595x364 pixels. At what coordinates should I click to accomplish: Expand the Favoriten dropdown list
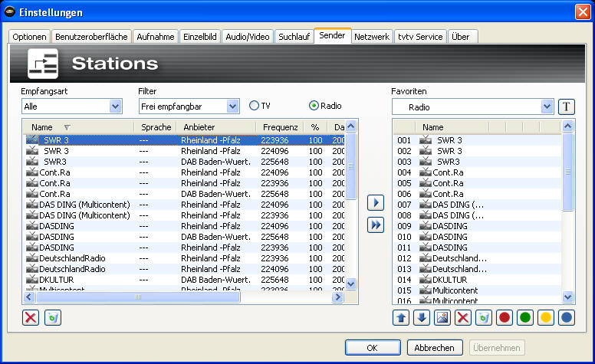546,107
